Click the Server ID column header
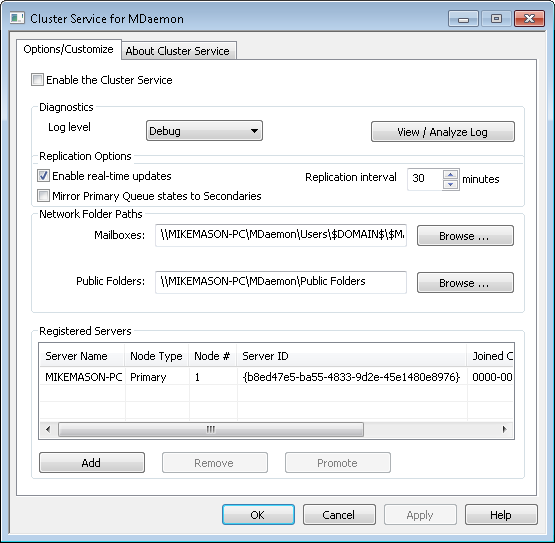 pos(351,356)
